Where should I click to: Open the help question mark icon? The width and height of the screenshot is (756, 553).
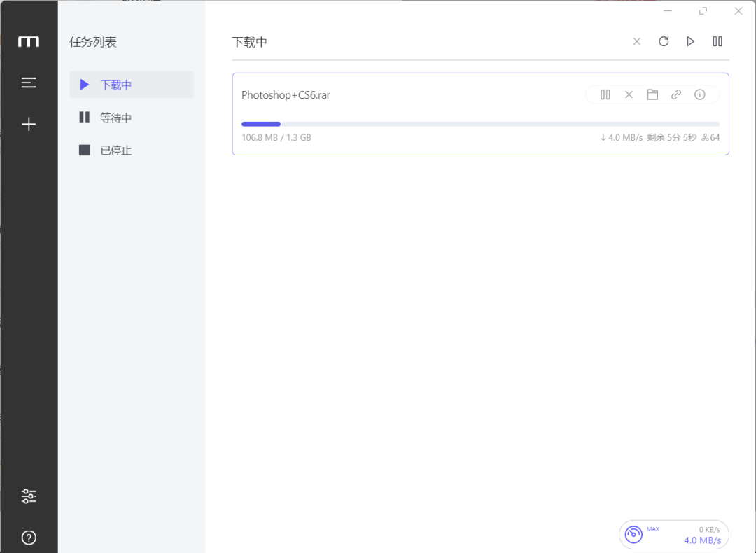point(29,538)
